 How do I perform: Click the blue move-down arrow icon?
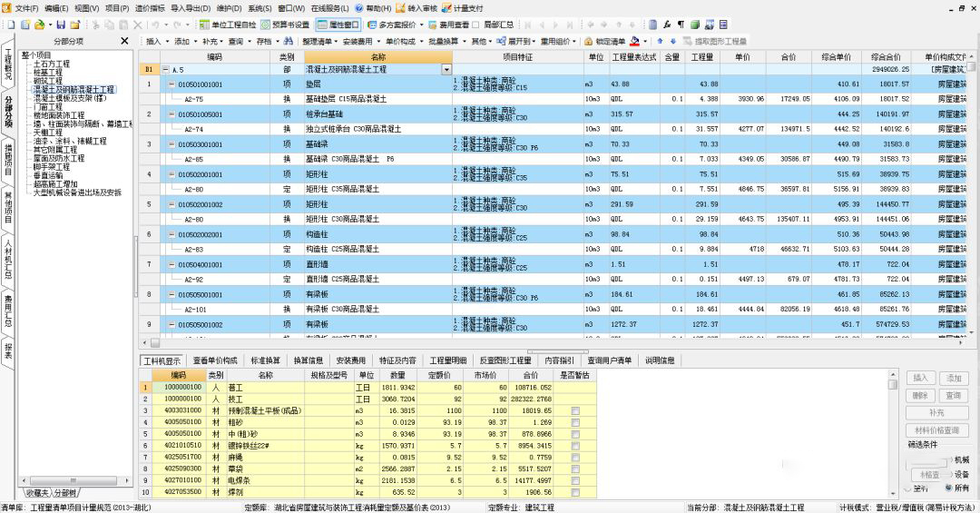point(672,42)
